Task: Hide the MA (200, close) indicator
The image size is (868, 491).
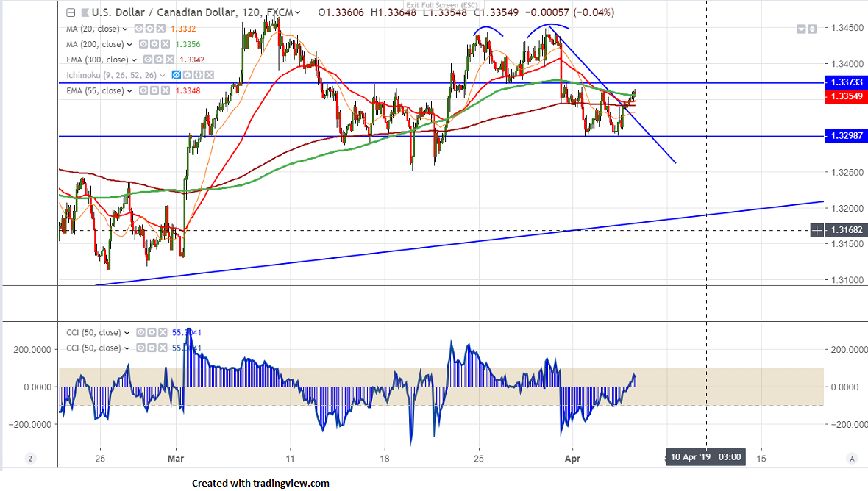Action: pos(143,44)
